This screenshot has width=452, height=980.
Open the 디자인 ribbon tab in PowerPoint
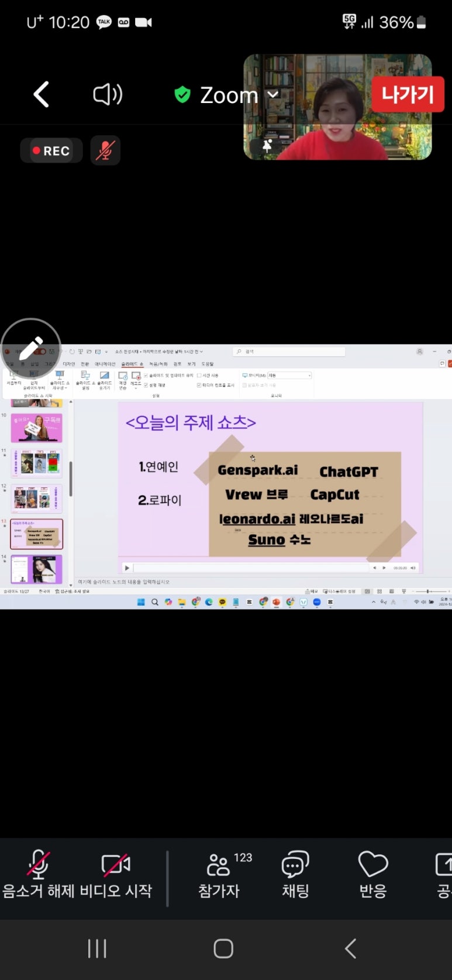(69, 364)
